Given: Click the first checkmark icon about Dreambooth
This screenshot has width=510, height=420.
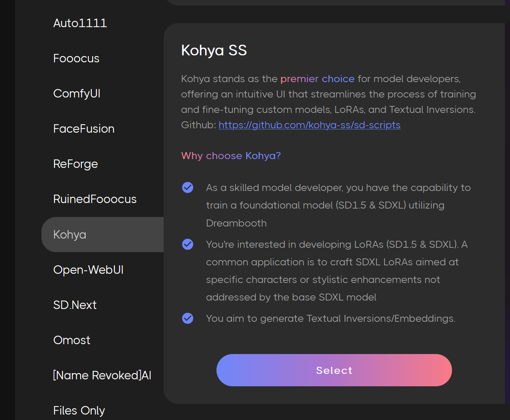Looking at the screenshot, I should coord(187,187).
